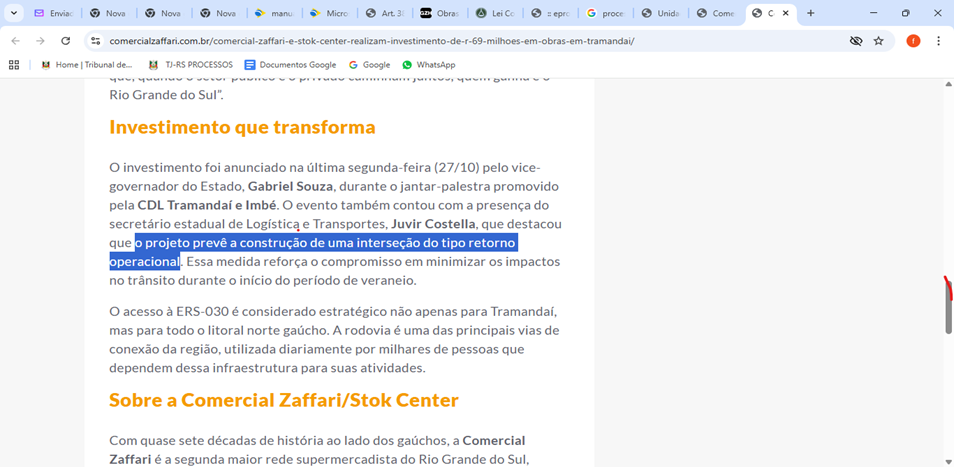Switch to the Enviad mail tab
The width and height of the screenshot is (954, 467).
[x=53, y=13]
